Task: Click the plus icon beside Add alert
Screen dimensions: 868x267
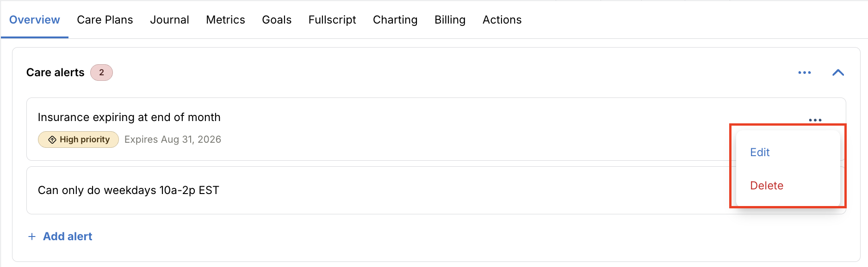Action: click(x=32, y=237)
